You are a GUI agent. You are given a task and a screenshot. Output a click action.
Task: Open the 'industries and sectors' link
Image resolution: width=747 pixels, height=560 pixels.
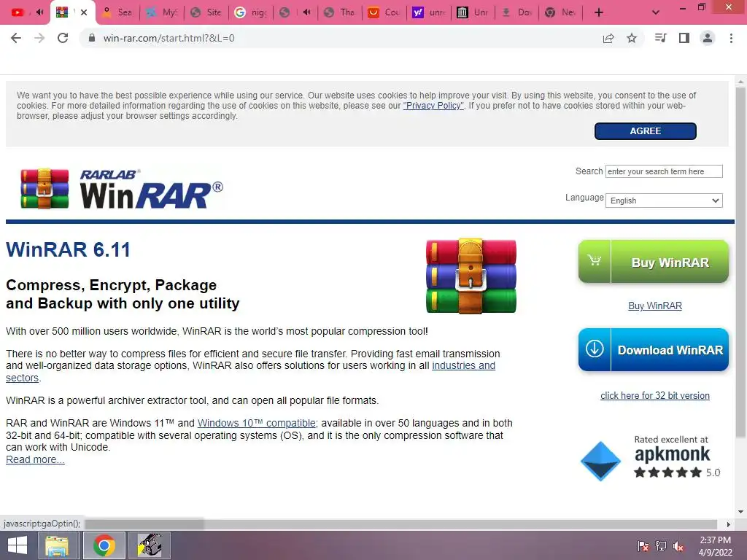(x=463, y=366)
